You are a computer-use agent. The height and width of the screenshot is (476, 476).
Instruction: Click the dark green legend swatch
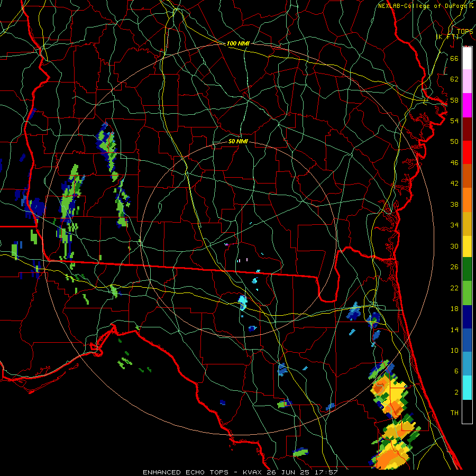pos(467,269)
